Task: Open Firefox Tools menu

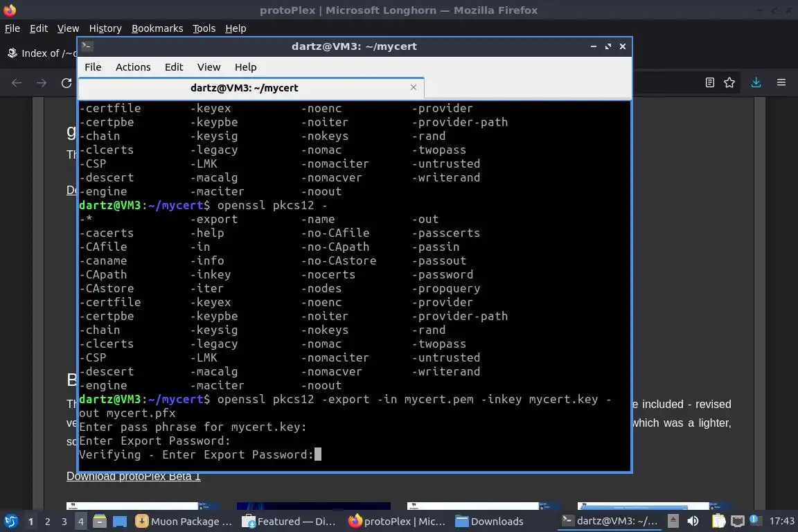Action: 204,28
